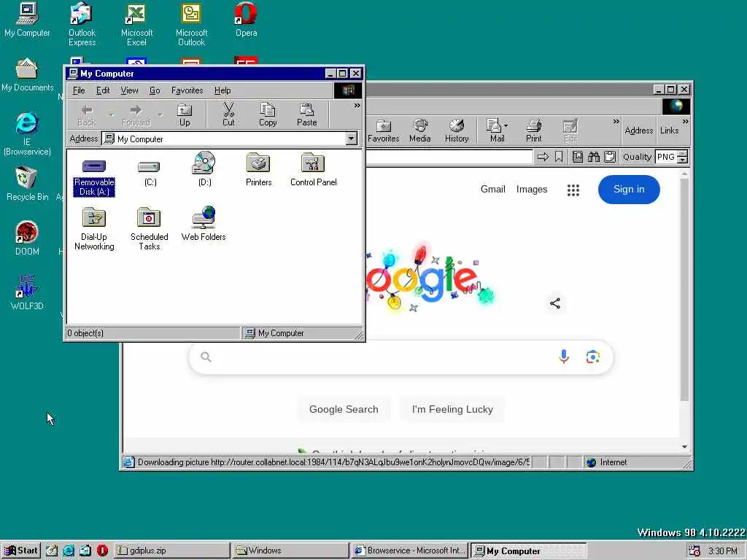Open the Opera desktop shortcut
This screenshot has height=560, width=747.
coord(246,20)
